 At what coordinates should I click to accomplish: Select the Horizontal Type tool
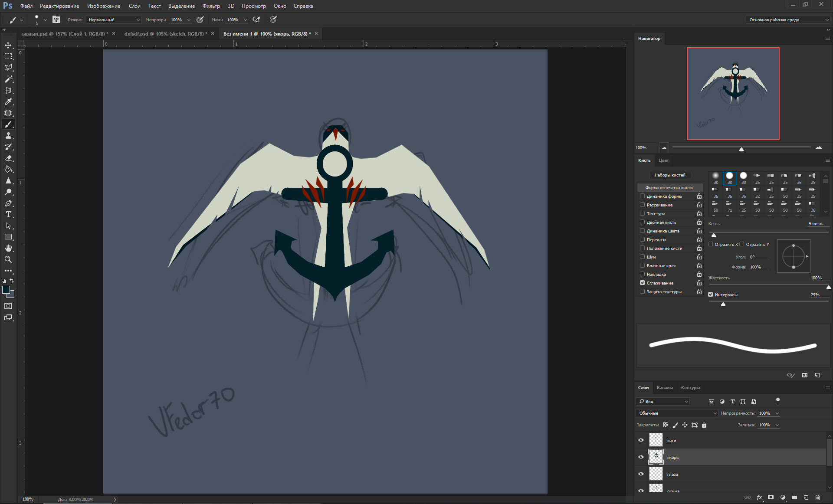8,215
